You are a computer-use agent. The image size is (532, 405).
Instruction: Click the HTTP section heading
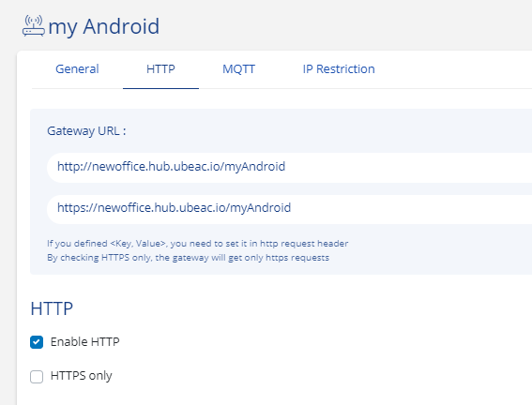pos(52,308)
